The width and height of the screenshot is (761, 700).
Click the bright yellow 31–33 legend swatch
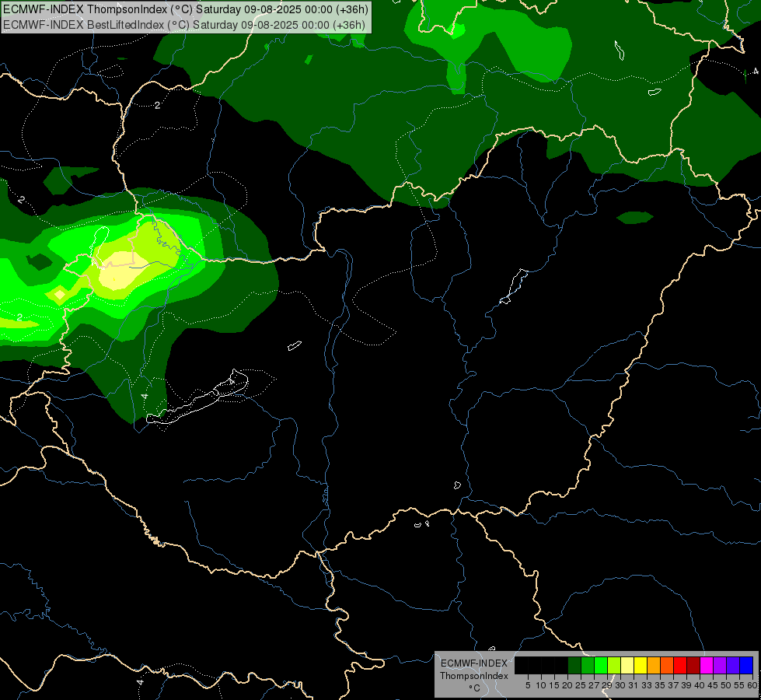pyautogui.click(x=641, y=665)
